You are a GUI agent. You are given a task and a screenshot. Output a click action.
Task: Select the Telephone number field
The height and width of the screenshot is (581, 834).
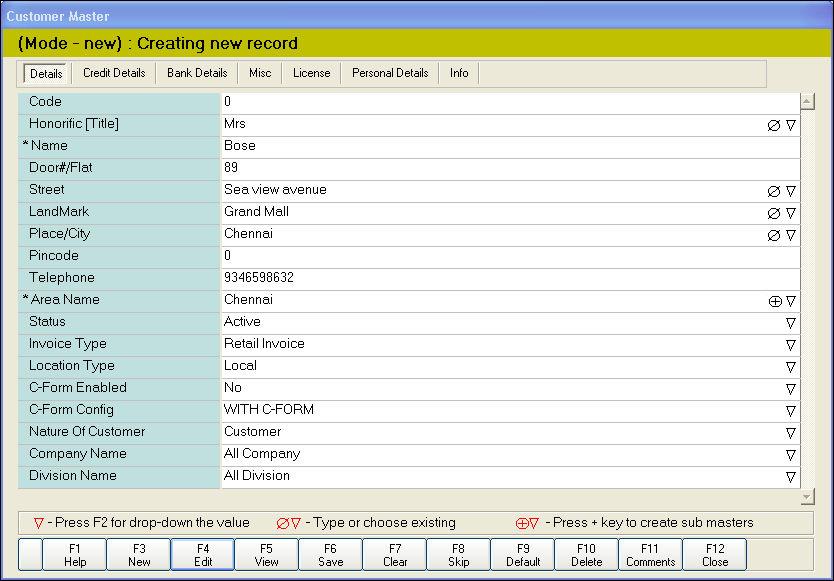click(x=510, y=278)
